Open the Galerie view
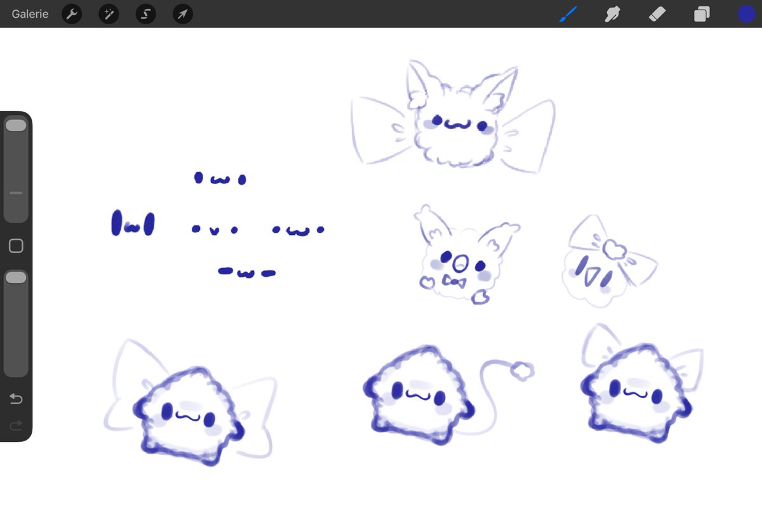Screen dimensions: 762x532 [x=30, y=14]
